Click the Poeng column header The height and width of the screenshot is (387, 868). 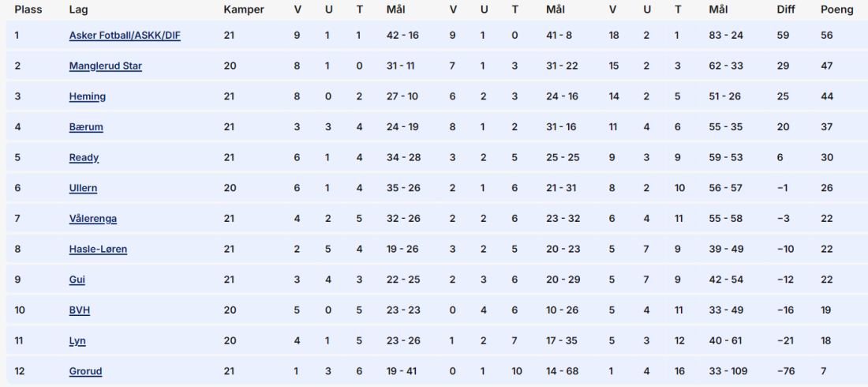836,9
